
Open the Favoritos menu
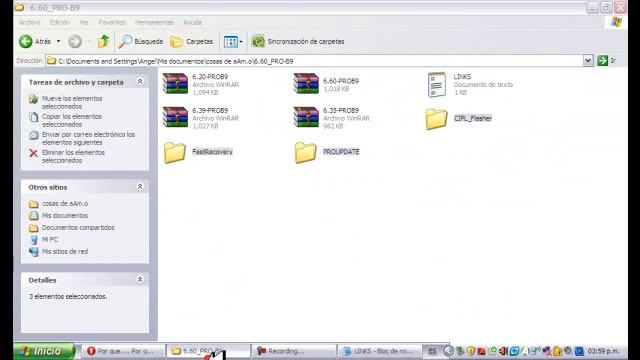(x=112, y=22)
